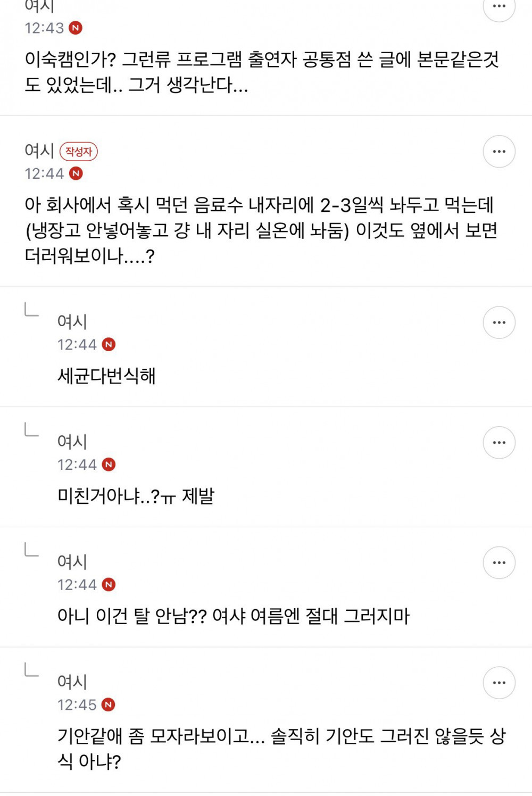This screenshot has height=796, width=532.
Task: Click the author comment starting 아 회사에서 혹시
Action: pyautogui.click(x=261, y=230)
